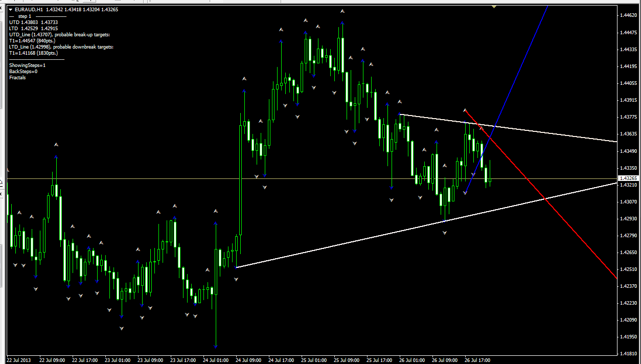Viewport: 641px width, 364px height.
Task: Click the 1.42230 price scale label
Action: 628,303
